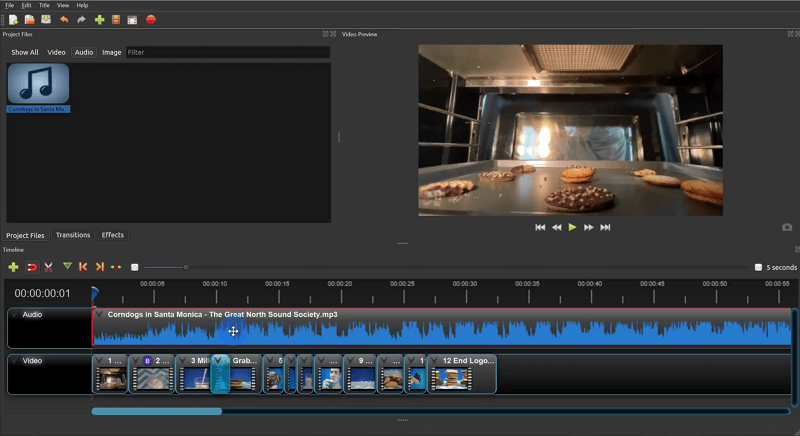
Task: Click the blue playhead marker on the ruler
Action: point(95,293)
